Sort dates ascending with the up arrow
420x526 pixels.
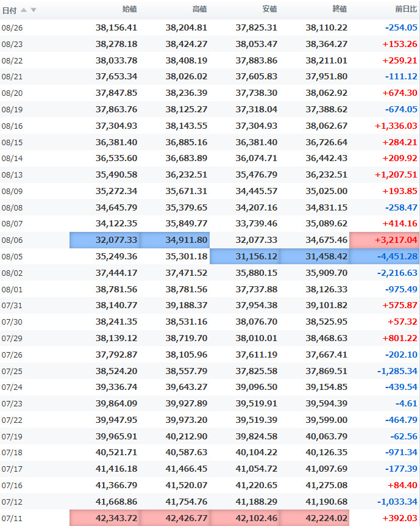point(23,10)
